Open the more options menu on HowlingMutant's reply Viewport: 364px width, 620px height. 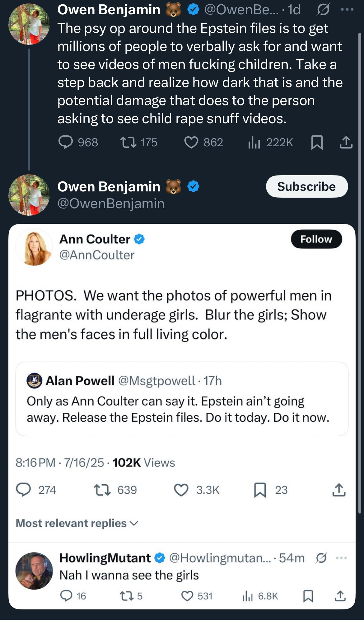tap(341, 558)
